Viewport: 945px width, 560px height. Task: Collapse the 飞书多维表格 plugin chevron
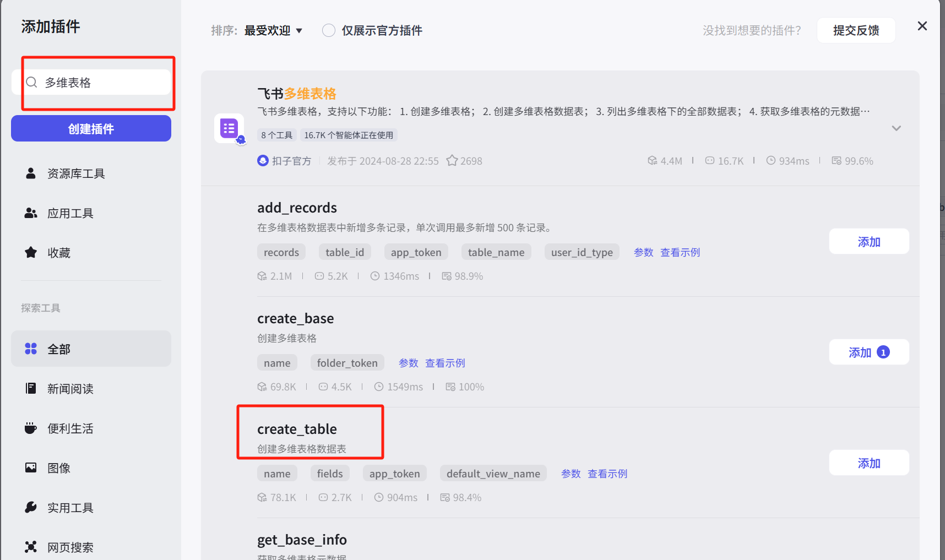point(897,128)
